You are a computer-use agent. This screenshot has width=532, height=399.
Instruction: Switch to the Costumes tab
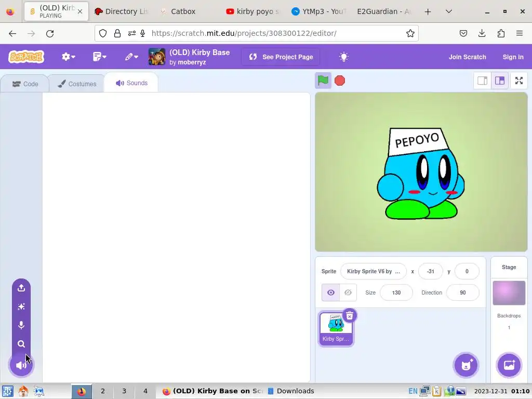[x=77, y=84]
